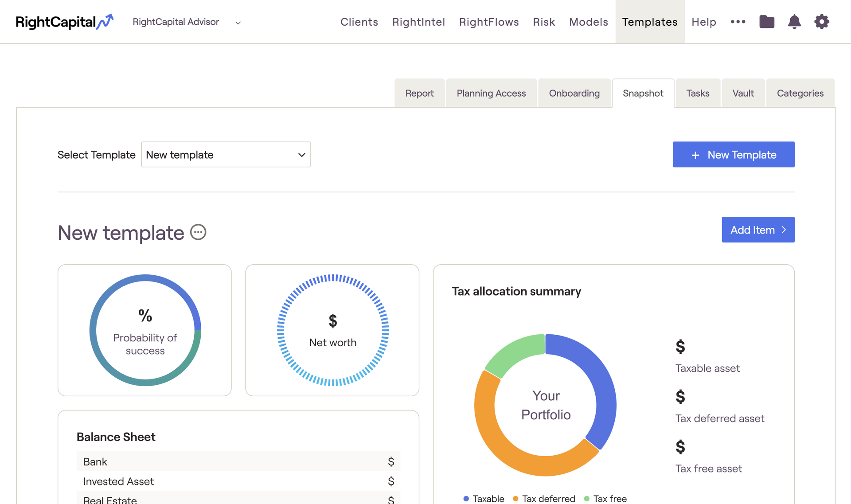Image resolution: width=851 pixels, height=504 pixels.
Task: Switch to the Categories tab
Action: pyautogui.click(x=800, y=93)
